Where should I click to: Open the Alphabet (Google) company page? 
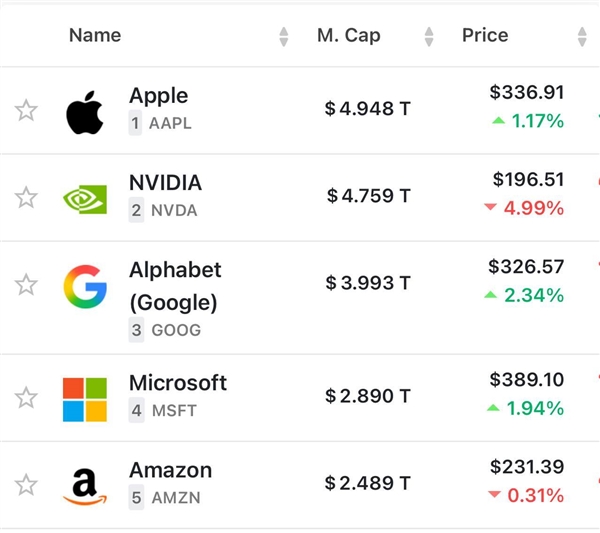point(175,286)
